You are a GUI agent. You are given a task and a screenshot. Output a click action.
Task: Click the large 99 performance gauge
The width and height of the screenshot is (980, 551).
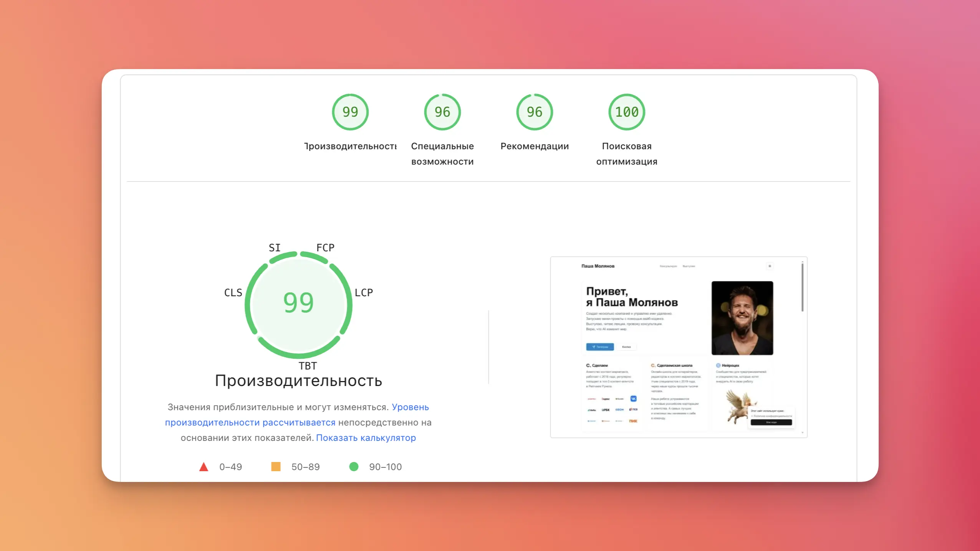[x=298, y=303]
